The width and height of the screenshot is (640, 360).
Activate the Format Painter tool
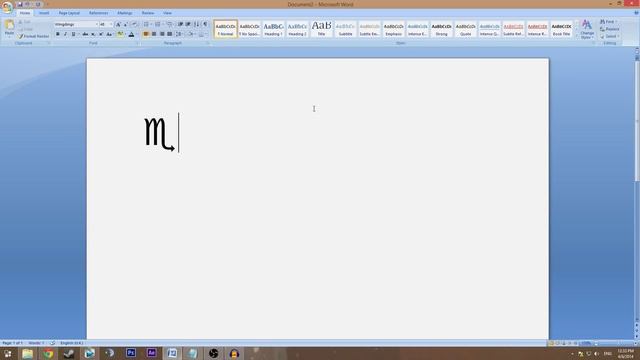pyautogui.click(x=33, y=36)
